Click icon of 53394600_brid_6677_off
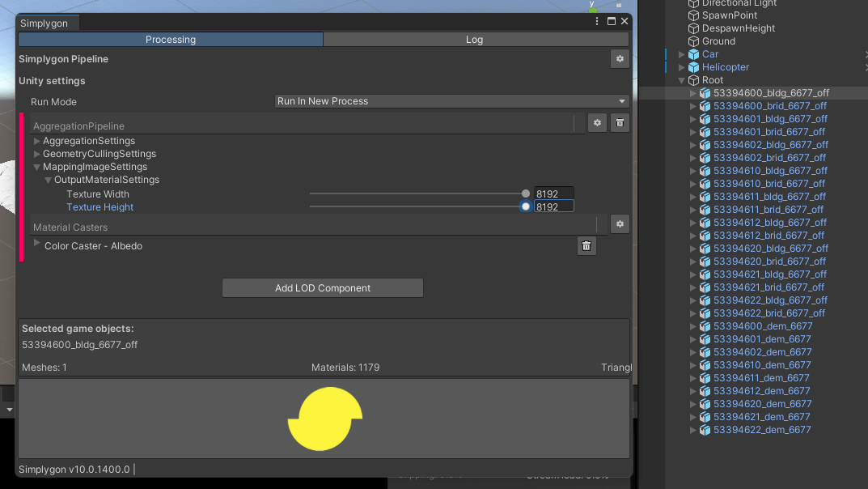 pos(705,106)
